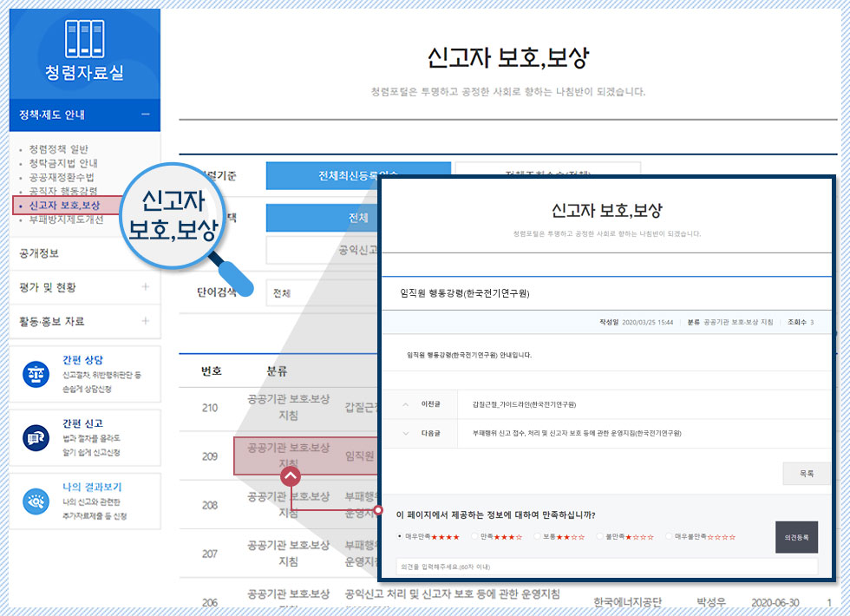Click the 간편 신고 speech bubble icon

point(36,437)
